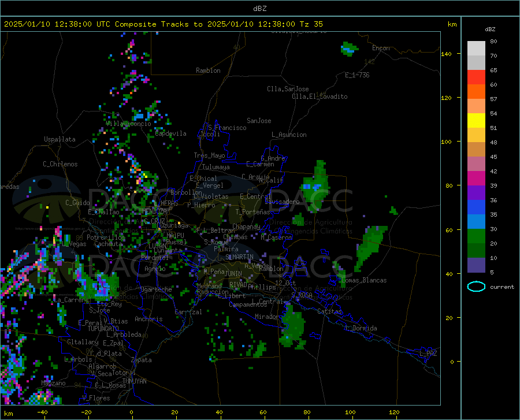520x420 pixels.
Task: Click the Campamentos map label
Action: tap(248, 304)
